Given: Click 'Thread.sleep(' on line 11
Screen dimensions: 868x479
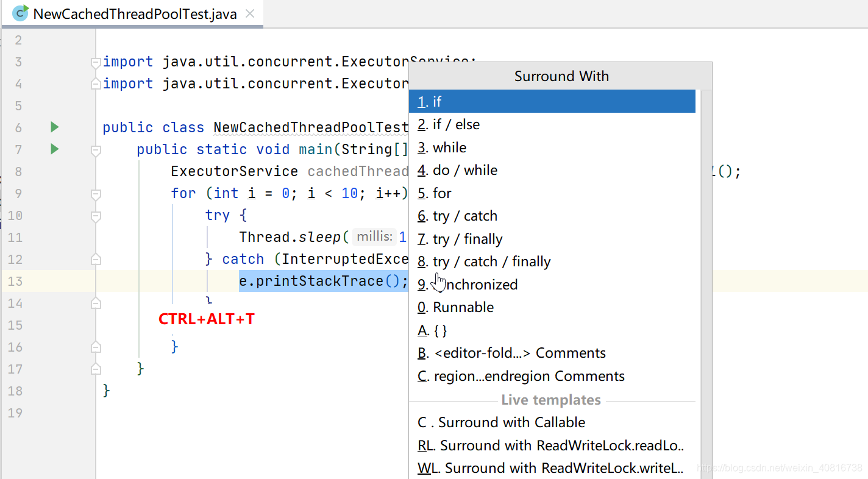Looking at the screenshot, I should pos(293,237).
